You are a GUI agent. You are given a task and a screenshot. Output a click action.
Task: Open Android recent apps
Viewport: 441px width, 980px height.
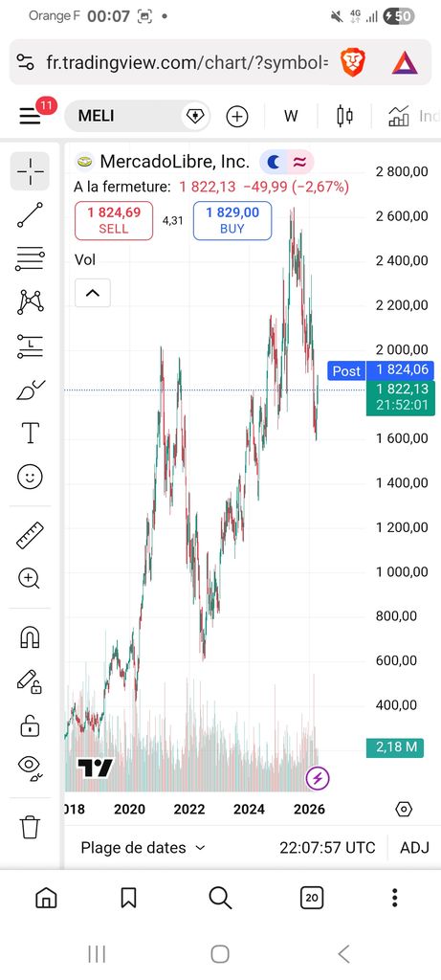tap(97, 954)
